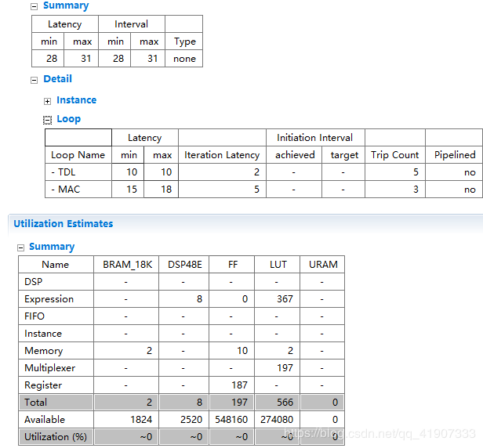Select the Utilization (%) row name

tap(56, 436)
